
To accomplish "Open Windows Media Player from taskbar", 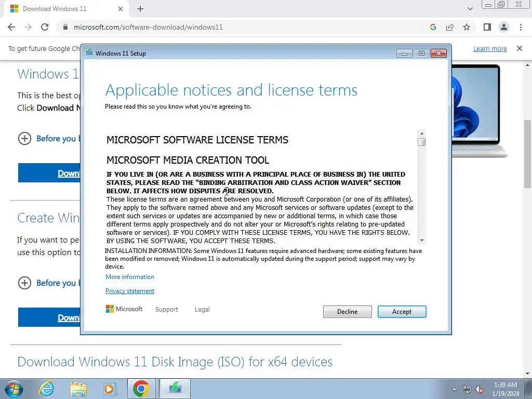I will [110, 389].
